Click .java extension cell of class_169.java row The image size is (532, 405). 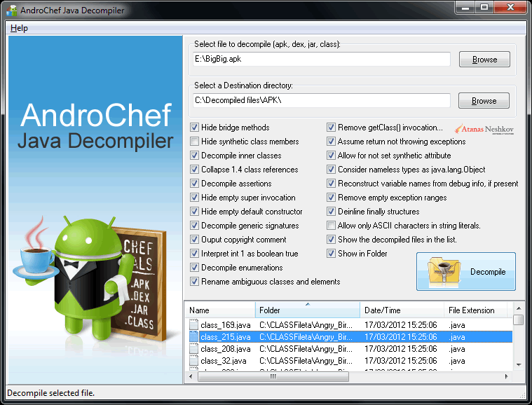[x=457, y=325]
